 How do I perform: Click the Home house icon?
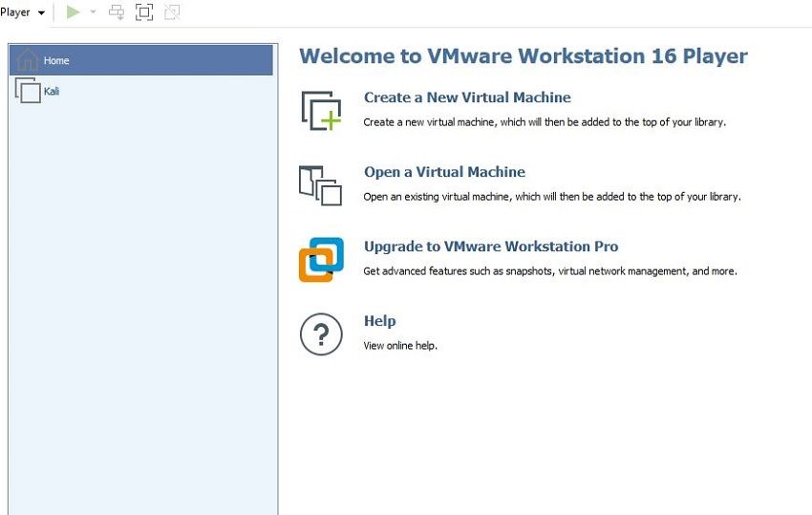coord(28,59)
